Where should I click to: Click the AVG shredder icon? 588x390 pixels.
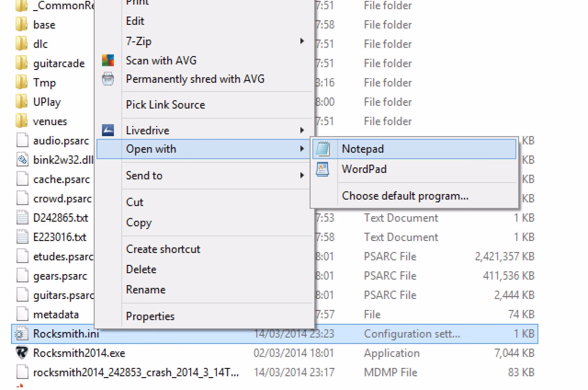coord(108,79)
